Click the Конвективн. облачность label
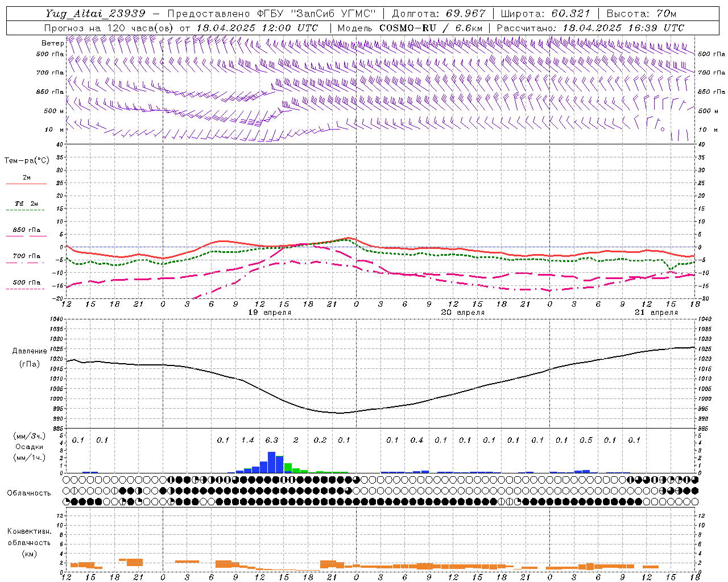728x582 pixels. [29, 537]
